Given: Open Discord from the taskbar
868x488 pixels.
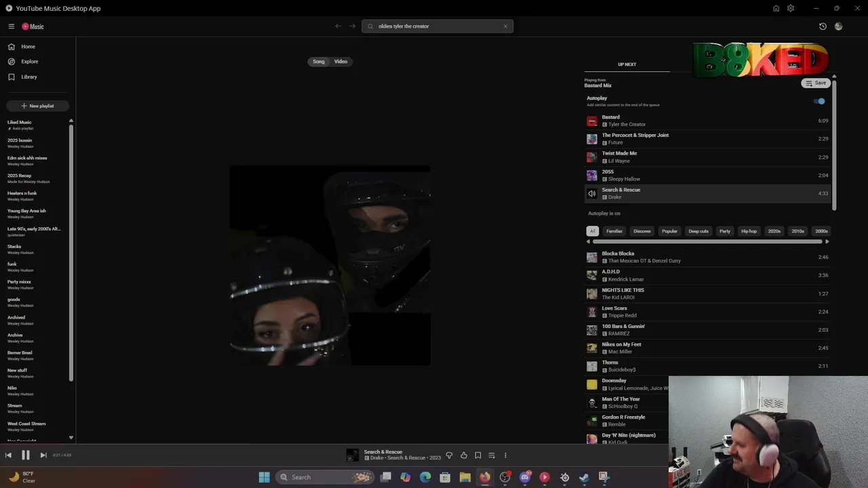Looking at the screenshot, I should pos(525,477).
